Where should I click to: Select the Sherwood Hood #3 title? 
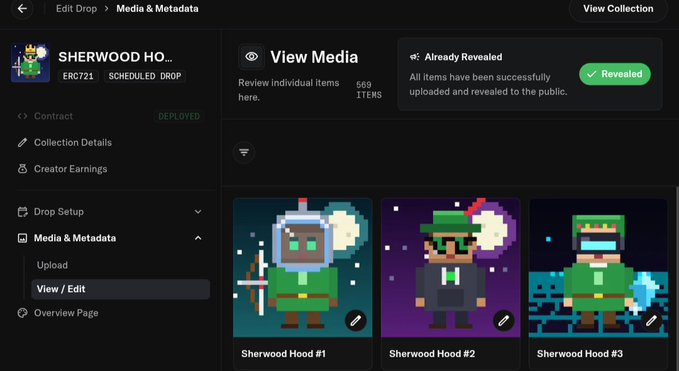[580, 354]
